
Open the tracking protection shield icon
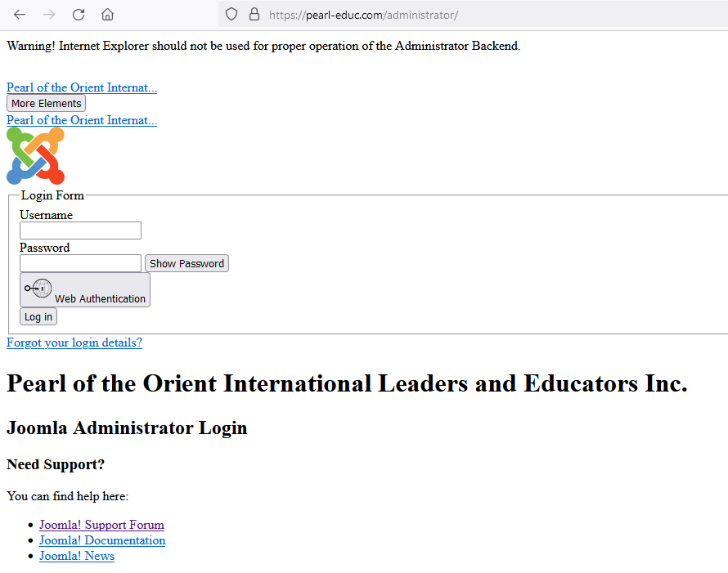tap(231, 15)
